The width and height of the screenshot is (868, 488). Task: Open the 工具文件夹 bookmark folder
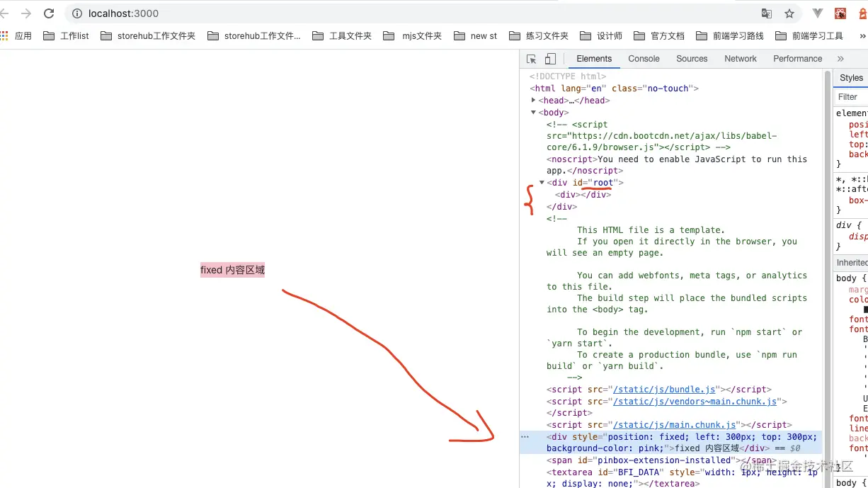342,35
